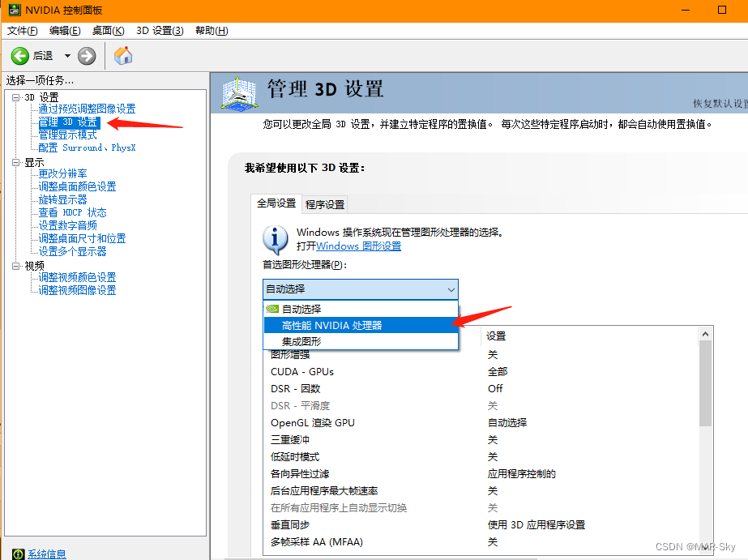Open the 帮助(H) menu
This screenshot has height=560, width=748.
click(212, 31)
